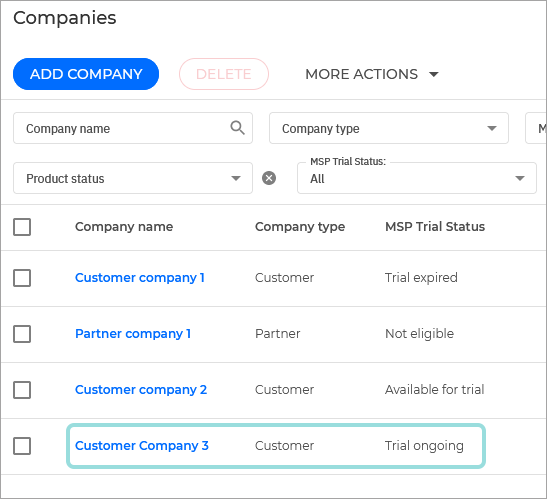Toggle the select-all checkbox in the table header
The width and height of the screenshot is (547, 499).
click(22, 227)
